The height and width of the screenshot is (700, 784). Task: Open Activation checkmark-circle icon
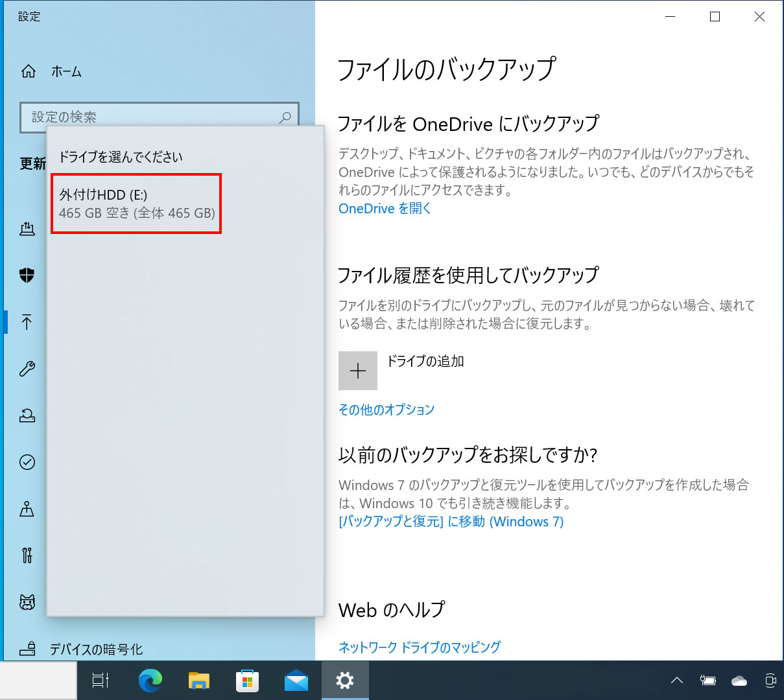click(x=27, y=462)
